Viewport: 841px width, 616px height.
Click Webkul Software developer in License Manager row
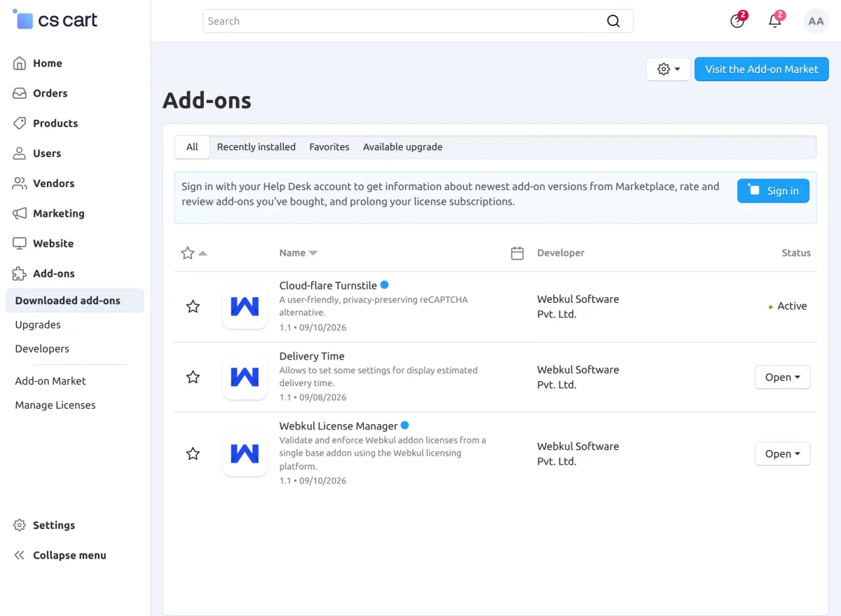coord(578,453)
